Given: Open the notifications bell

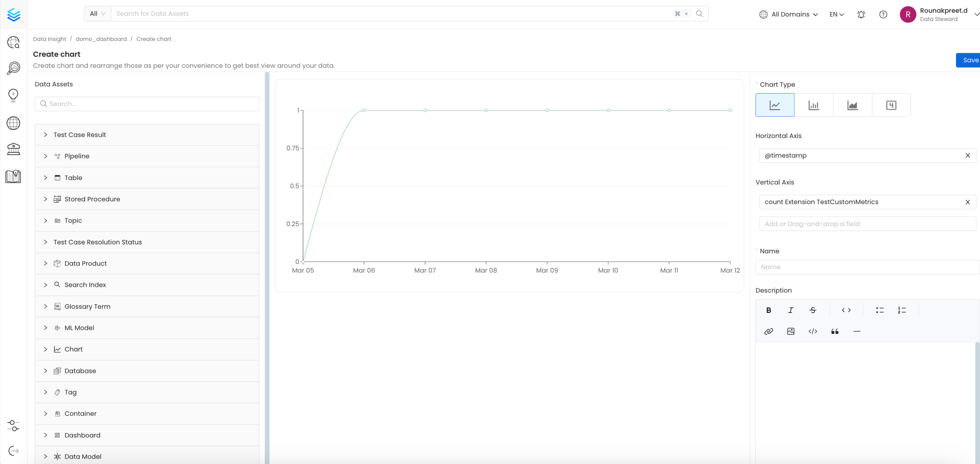Looking at the screenshot, I should 861,14.
